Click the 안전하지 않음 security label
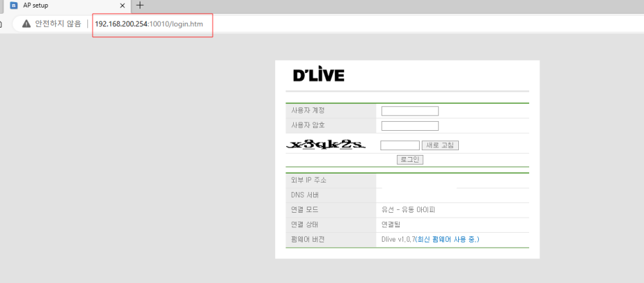Image resolution: width=644 pixels, height=283 pixels. pyautogui.click(x=58, y=24)
